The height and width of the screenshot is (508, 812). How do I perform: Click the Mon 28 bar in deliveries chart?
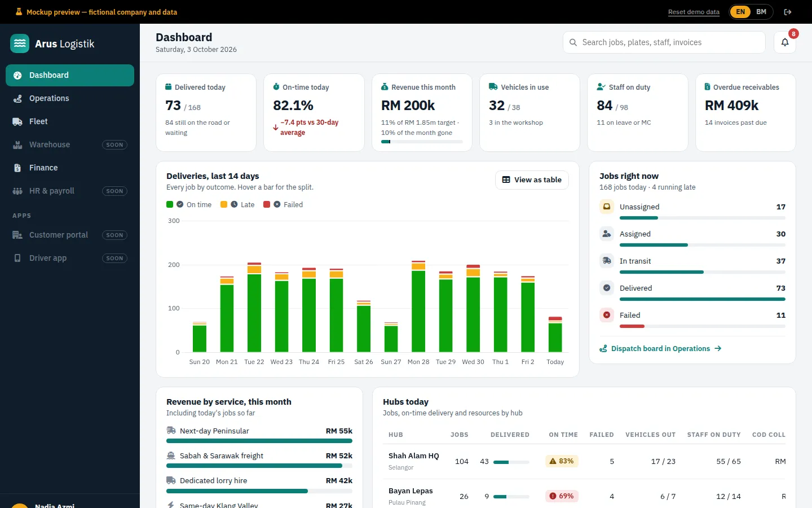coord(418,306)
